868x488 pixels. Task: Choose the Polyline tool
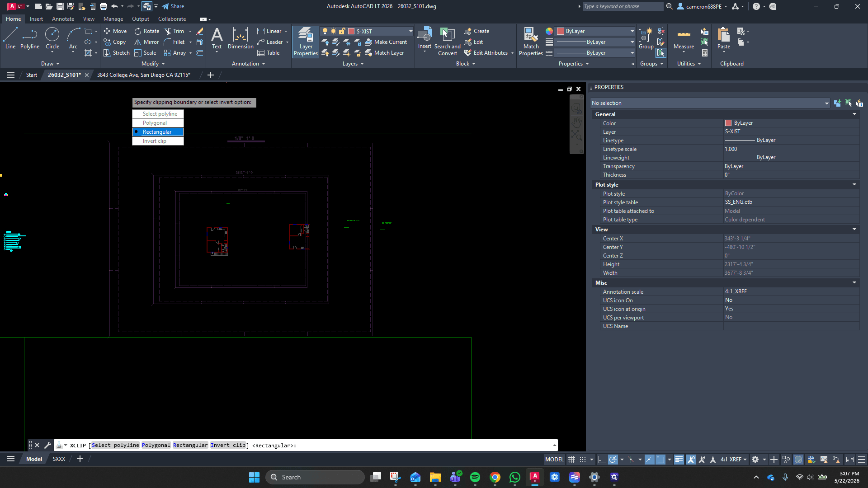[x=30, y=38]
